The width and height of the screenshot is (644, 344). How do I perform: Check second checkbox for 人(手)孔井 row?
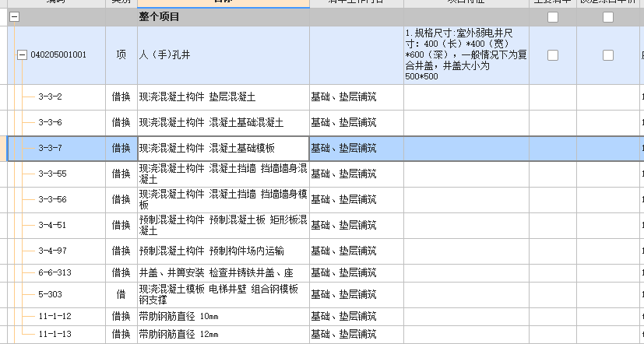point(608,55)
